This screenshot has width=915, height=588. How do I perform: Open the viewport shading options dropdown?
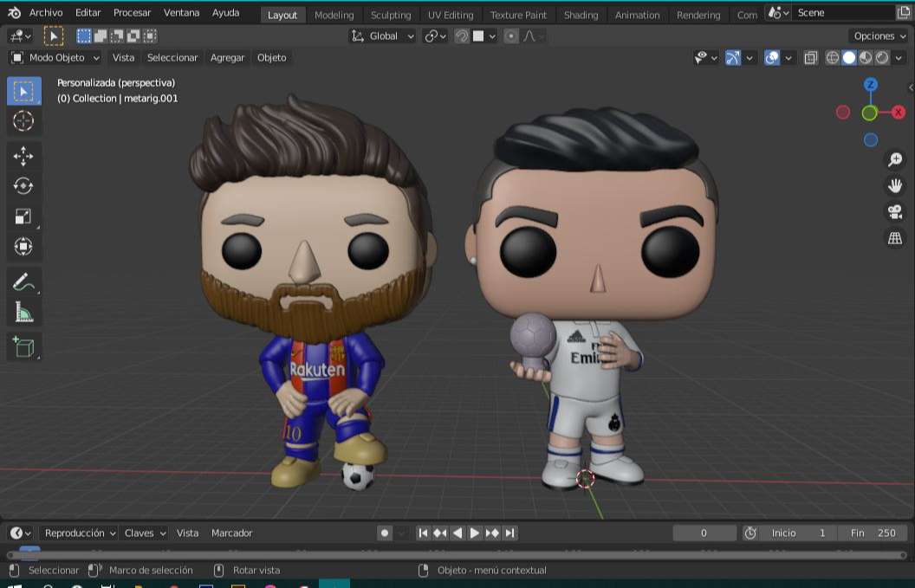pyautogui.click(x=899, y=58)
